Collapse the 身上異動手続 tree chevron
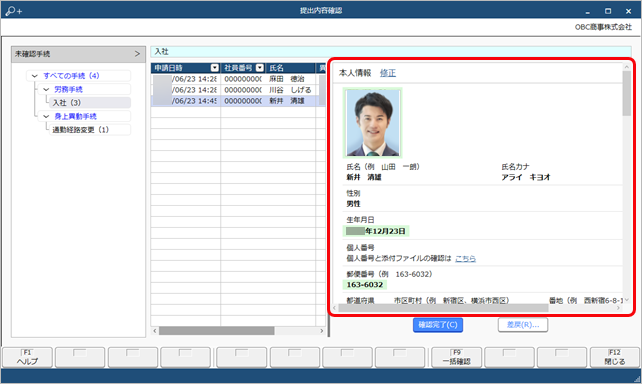 tap(46, 116)
